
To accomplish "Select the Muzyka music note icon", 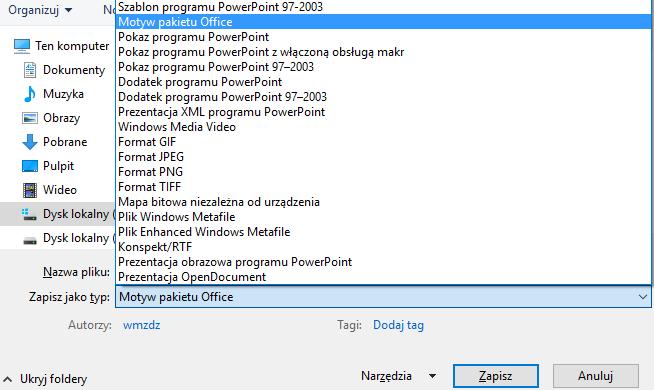I will coord(30,94).
